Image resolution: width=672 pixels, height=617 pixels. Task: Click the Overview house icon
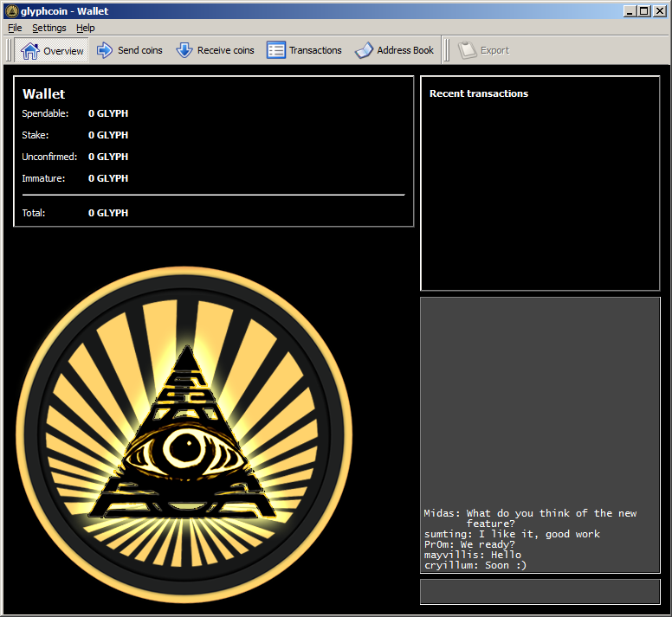point(30,51)
